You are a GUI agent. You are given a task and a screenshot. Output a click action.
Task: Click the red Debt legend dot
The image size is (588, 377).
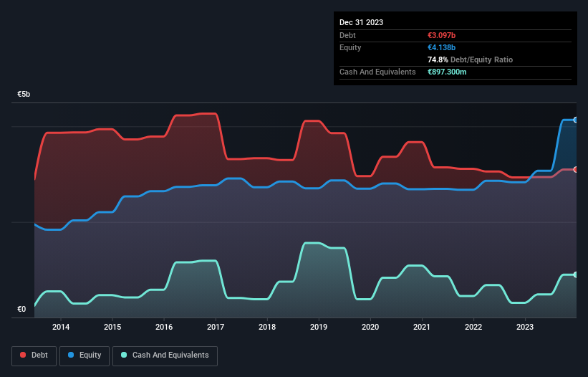[x=23, y=355]
